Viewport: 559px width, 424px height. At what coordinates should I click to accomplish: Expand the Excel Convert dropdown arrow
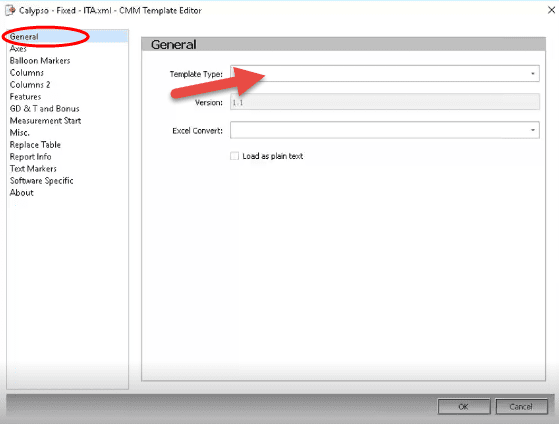[x=533, y=130]
